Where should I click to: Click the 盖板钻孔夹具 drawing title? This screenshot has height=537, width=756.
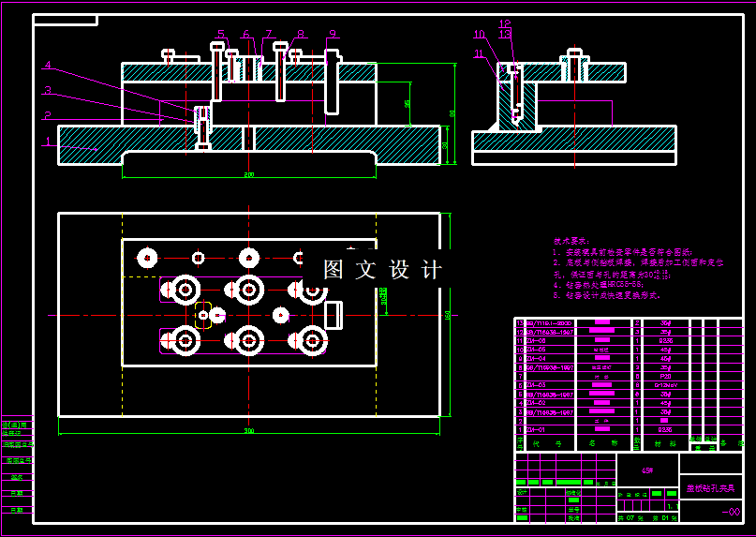(711, 489)
